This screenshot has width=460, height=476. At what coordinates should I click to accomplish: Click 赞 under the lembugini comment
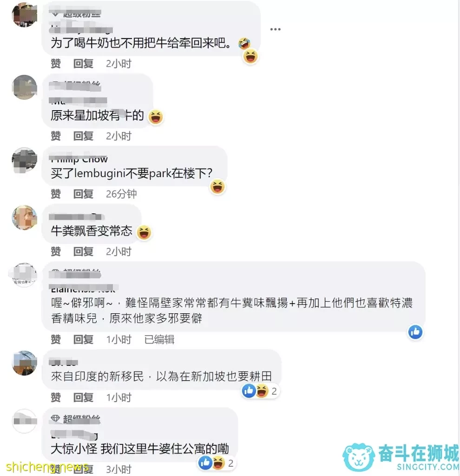click(x=56, y=194)
